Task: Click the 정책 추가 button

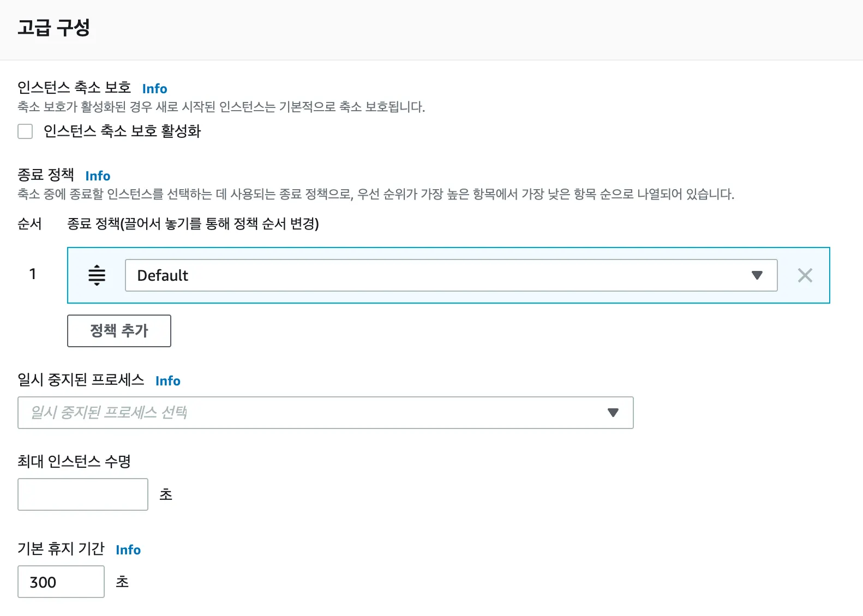Action: pos(119,331)
